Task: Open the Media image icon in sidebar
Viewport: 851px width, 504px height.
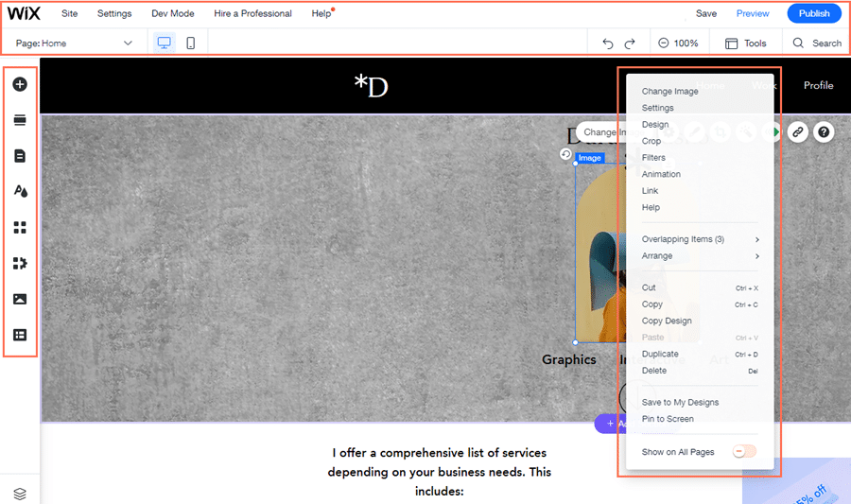Action: pyautogui.click(x=20, y=299)
